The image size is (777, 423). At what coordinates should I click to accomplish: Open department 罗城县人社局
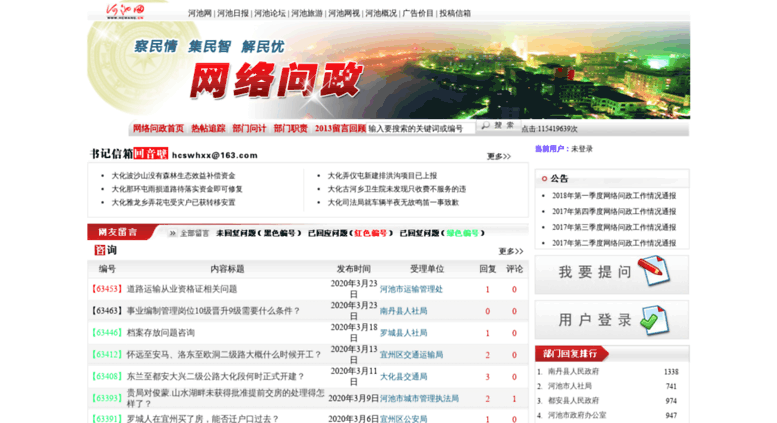point(403,333)
